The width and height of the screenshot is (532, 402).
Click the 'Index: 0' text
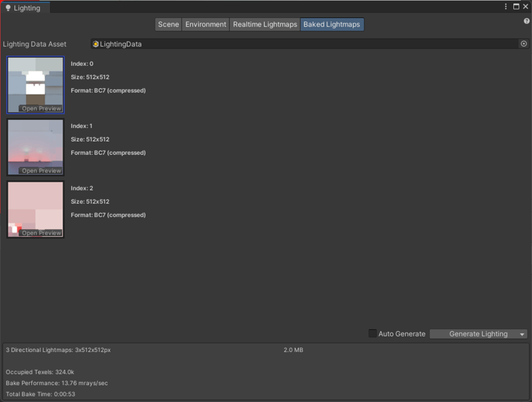82,64
